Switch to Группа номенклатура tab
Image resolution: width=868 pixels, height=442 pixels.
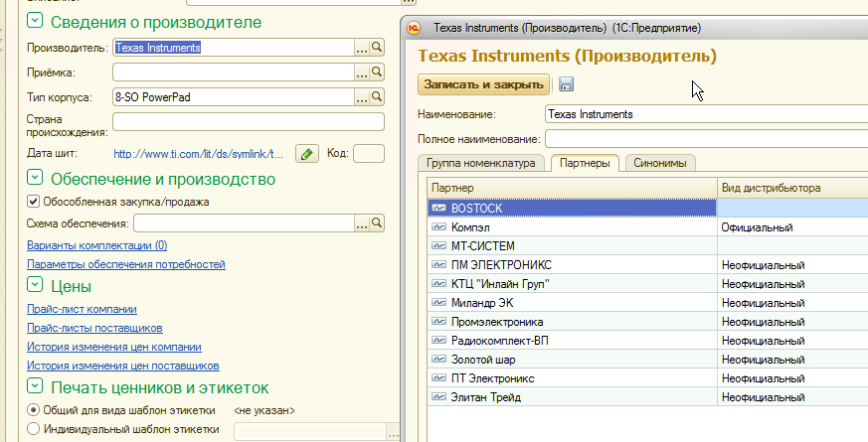pos(481,163)
